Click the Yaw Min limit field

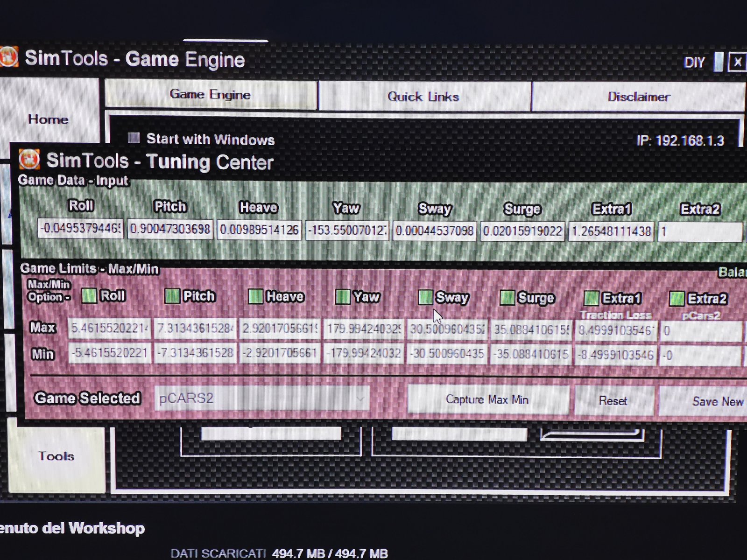(x=363, y=354)
